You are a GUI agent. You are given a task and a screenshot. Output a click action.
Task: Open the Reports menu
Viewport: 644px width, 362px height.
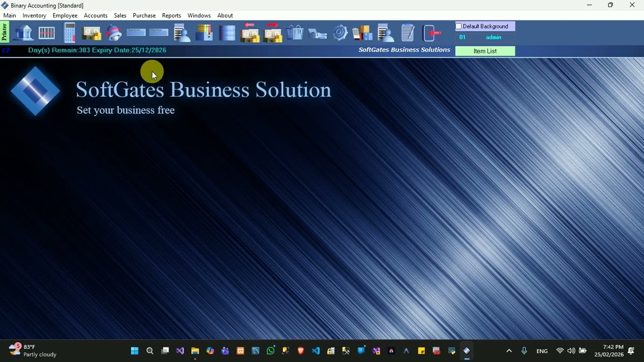pos(172,16)
